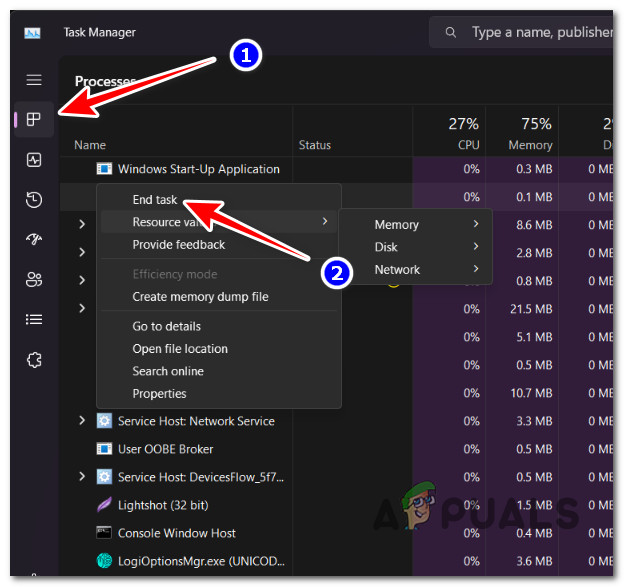Viewport: 624px width, 587px height.
Task: Open the Resource values submenu entry
Action: click(218, 222)
